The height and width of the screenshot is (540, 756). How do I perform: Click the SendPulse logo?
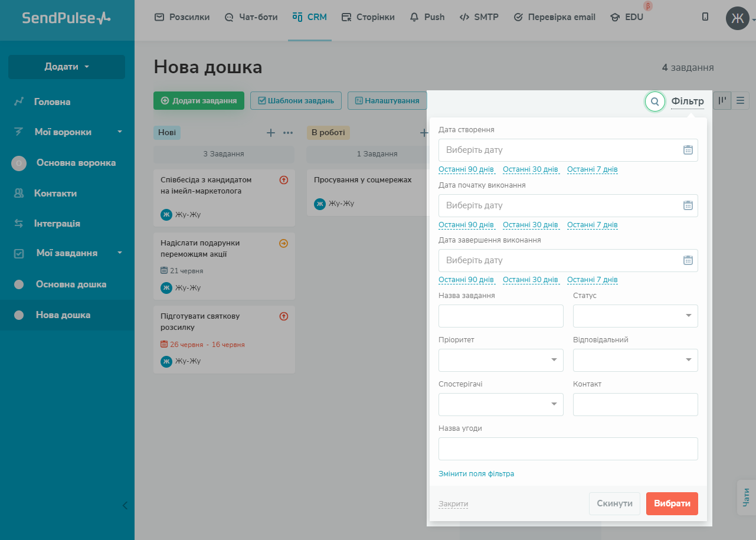(66, 18)
